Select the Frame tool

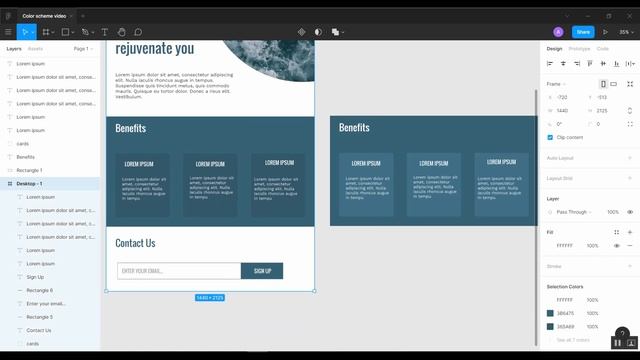[46, 32]
